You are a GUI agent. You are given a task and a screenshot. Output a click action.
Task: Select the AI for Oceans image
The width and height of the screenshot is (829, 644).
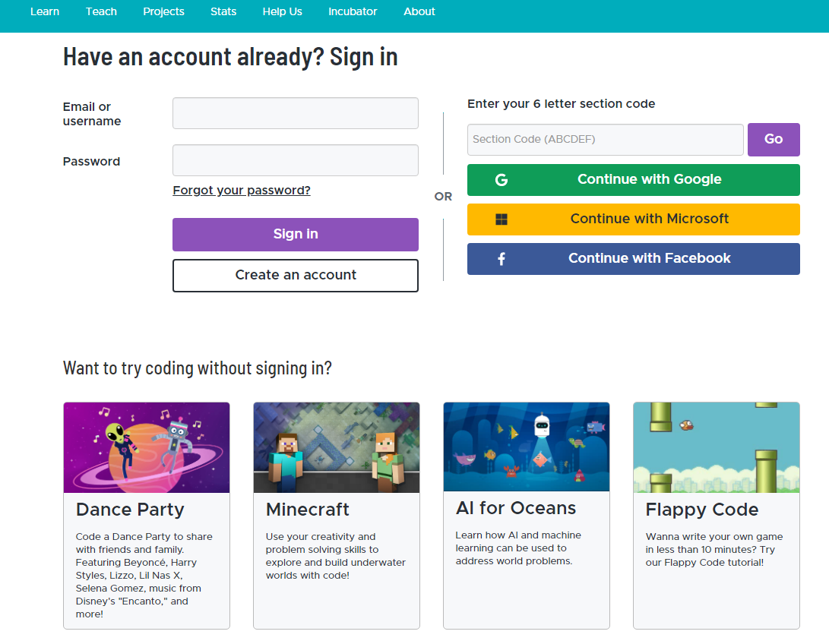pos(527,447)
